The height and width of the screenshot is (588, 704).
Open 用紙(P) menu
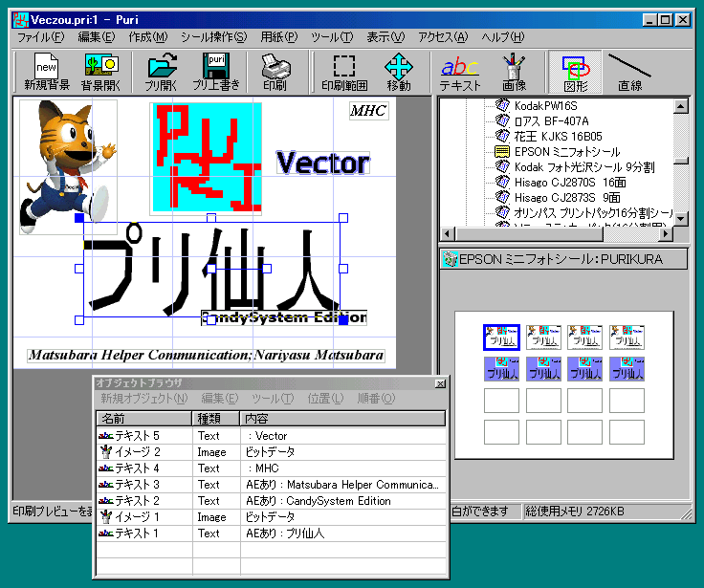coord(278,36)
